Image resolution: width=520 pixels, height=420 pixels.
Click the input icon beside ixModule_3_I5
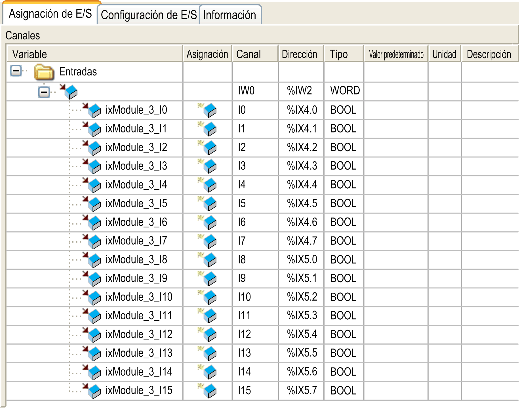click(x=92, y=203)
